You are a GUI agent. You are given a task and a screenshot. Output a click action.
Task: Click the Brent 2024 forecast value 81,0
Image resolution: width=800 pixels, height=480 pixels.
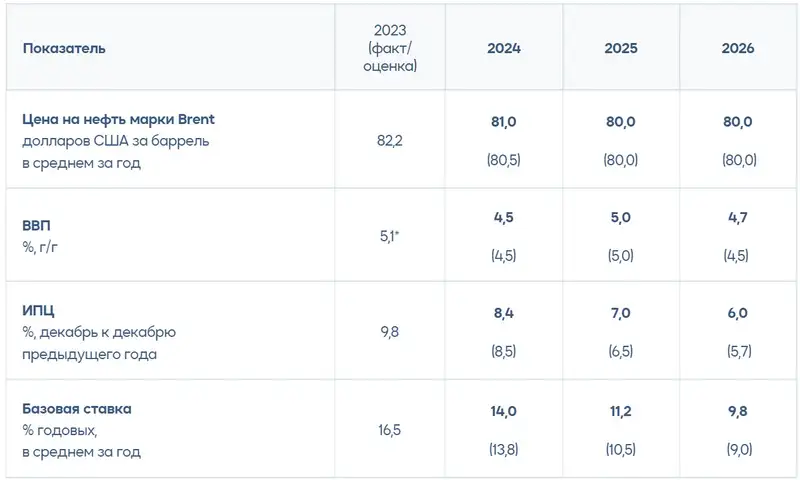point(504,121)
